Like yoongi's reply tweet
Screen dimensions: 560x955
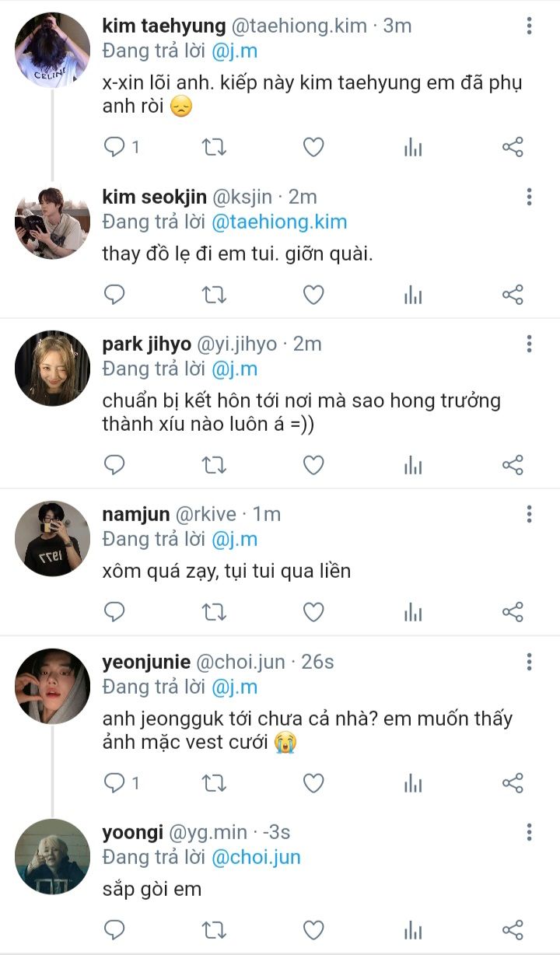click(x=313, y=929)
